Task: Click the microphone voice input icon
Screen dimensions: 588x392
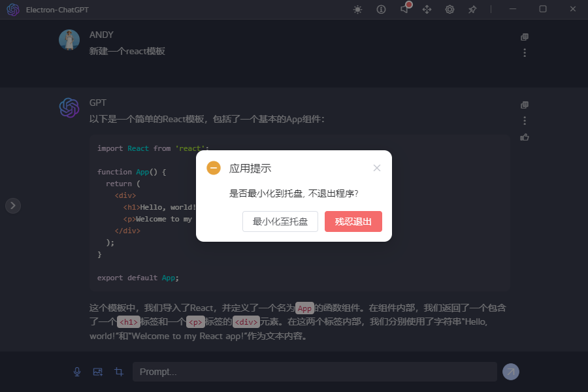Action: tap(77, 372)
